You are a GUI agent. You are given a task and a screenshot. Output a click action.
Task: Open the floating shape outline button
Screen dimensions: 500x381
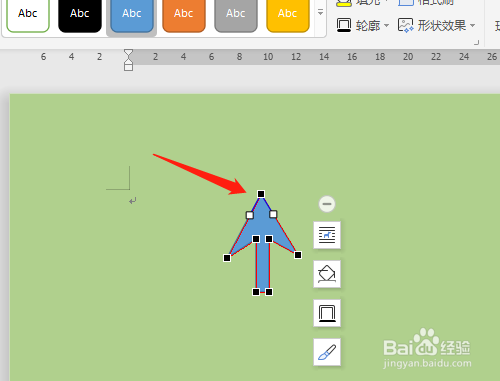coord(327,313)
